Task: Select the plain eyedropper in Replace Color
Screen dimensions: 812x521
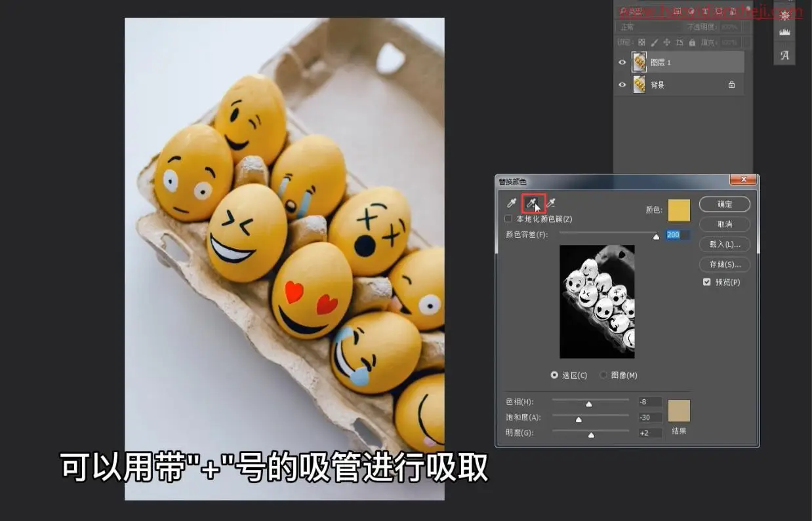Action: tap(512, 203)
